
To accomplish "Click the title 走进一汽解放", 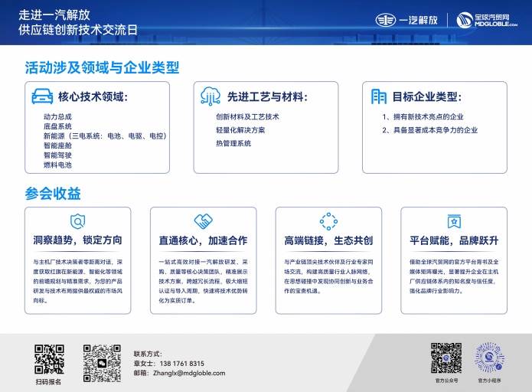I will tap(54, 15).
